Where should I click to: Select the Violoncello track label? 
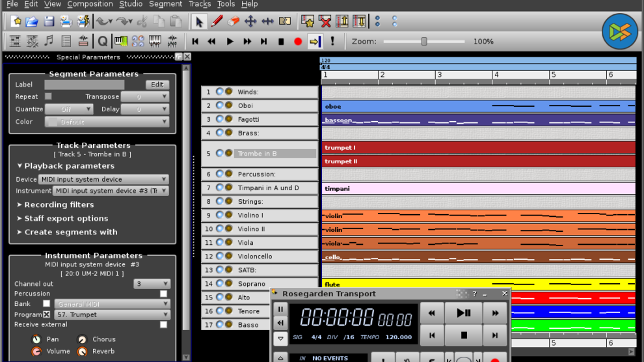click(x=255, y=257)
